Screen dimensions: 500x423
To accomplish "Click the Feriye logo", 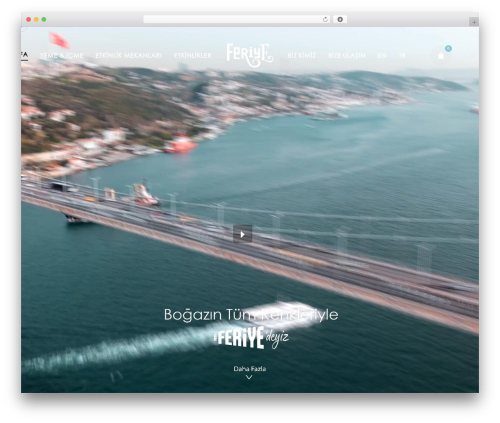I will pos(250,55).
